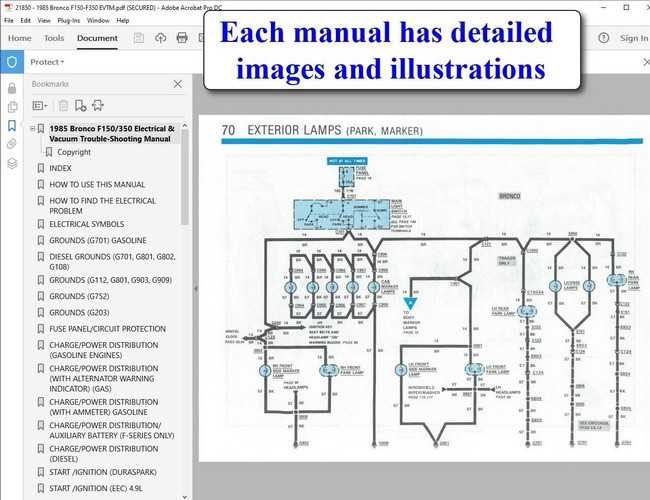Viewport: 650px width, 500px height.
Task: Open the bookmarks options dropdown
Action: tap(40, 106)
